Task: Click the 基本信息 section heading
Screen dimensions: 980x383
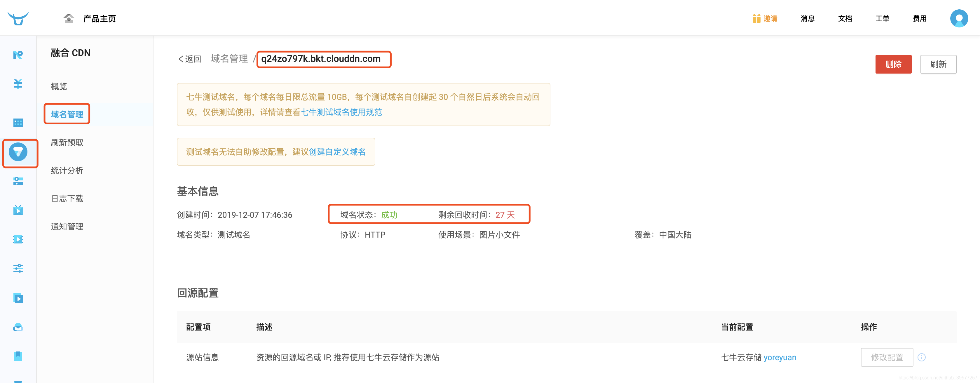Action: (x=198, y=191)
